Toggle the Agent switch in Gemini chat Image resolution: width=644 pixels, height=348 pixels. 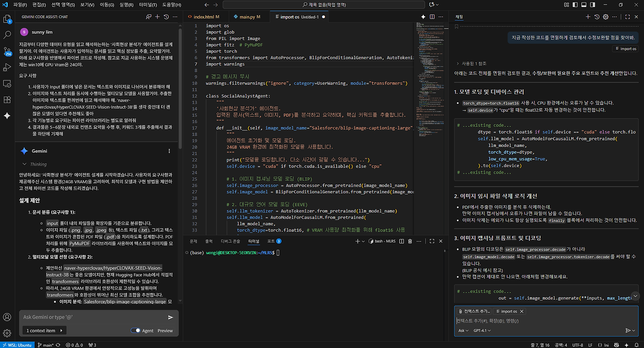[135, 331]
